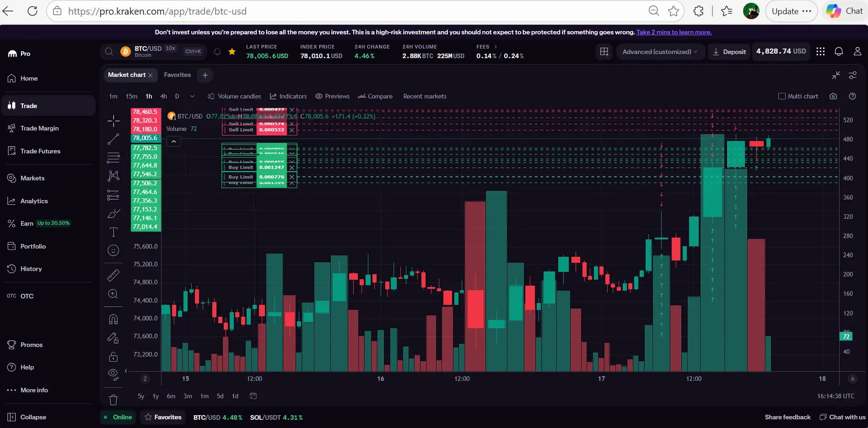The height and width of the screenshot is (428, 868).
Task: Open the user account profile icon
Action: click(x=857, y=51)
